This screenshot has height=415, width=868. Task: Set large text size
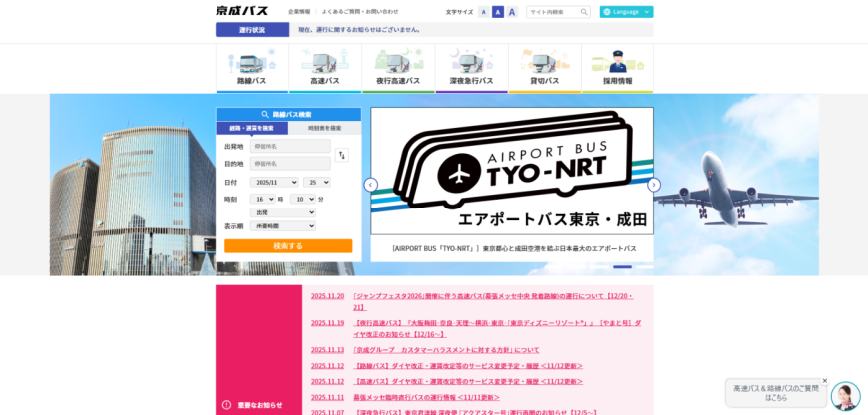point(512,12)
